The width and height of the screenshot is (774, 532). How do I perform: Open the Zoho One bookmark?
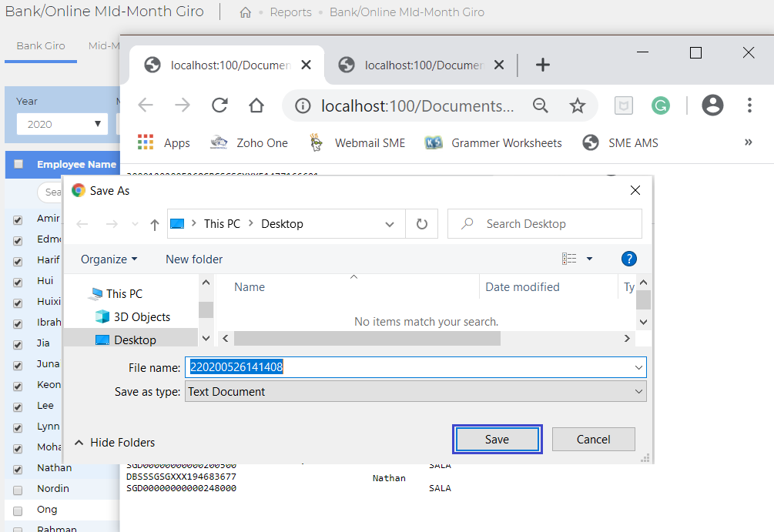click(x=249, y=142)
